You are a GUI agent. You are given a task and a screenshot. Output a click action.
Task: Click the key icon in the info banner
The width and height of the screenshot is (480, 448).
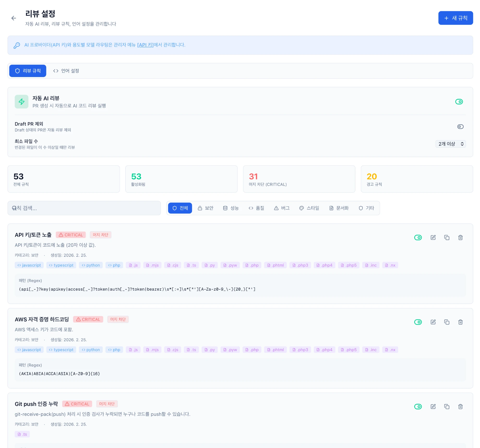point(17,45)
